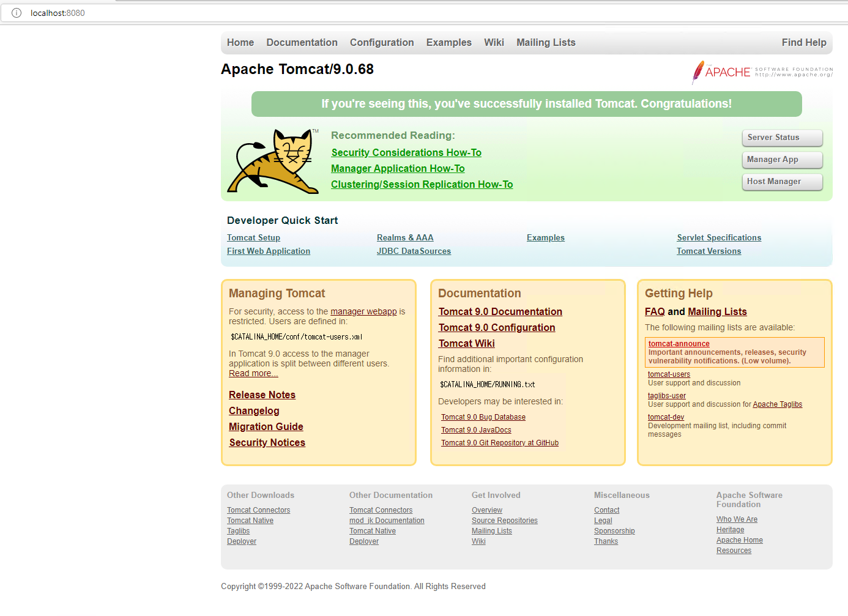Open Tomcat 9.0 Git Repository at GitHub
Screen dimensions: 848x616
pyautogui.click(x=500, y=443)
